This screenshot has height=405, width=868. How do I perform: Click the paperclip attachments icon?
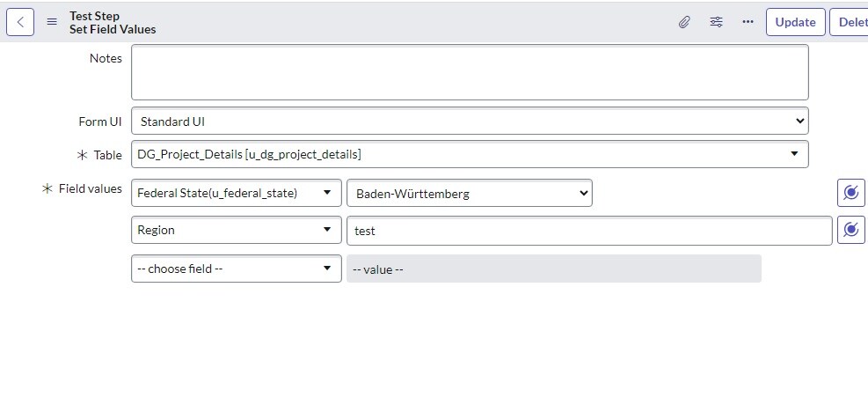(684, 22)
